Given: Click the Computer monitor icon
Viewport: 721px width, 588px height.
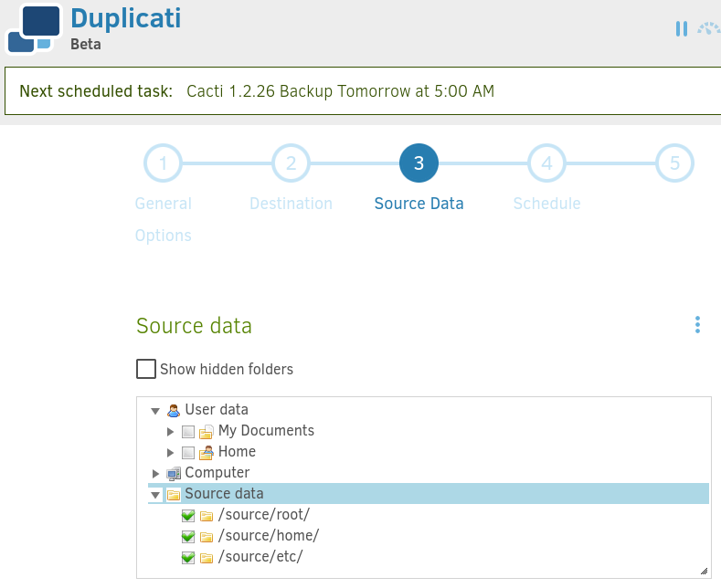Looking at the screenshot, I should tap(174, 473).
